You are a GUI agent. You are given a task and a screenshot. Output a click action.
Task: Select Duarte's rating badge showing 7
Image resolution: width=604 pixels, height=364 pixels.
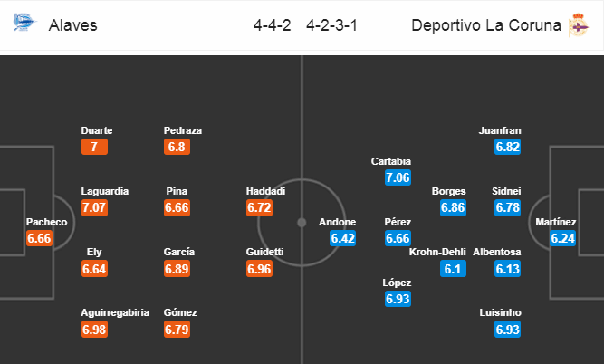click(x=94, y=147)
